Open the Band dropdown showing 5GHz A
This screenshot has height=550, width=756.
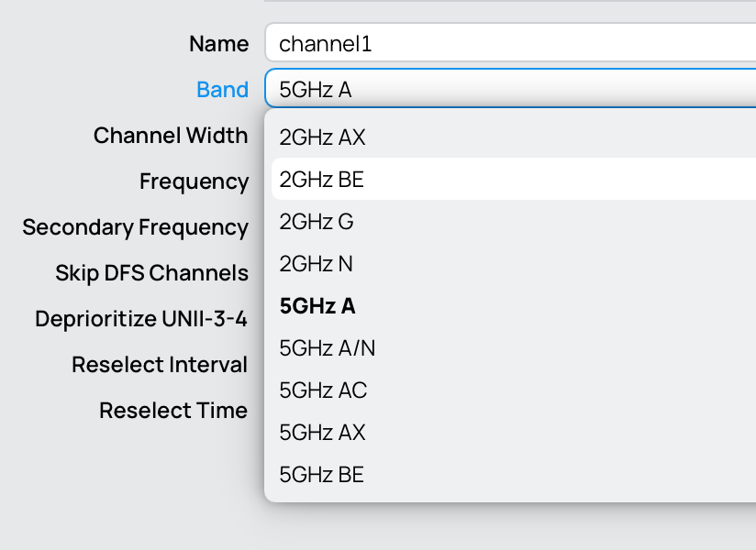[x=509, y=90]
